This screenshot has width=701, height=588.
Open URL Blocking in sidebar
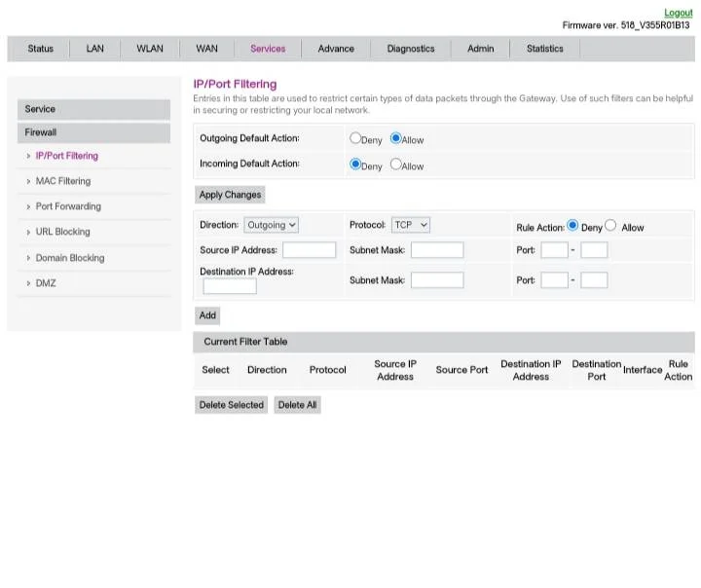click(x=62, y=232)
